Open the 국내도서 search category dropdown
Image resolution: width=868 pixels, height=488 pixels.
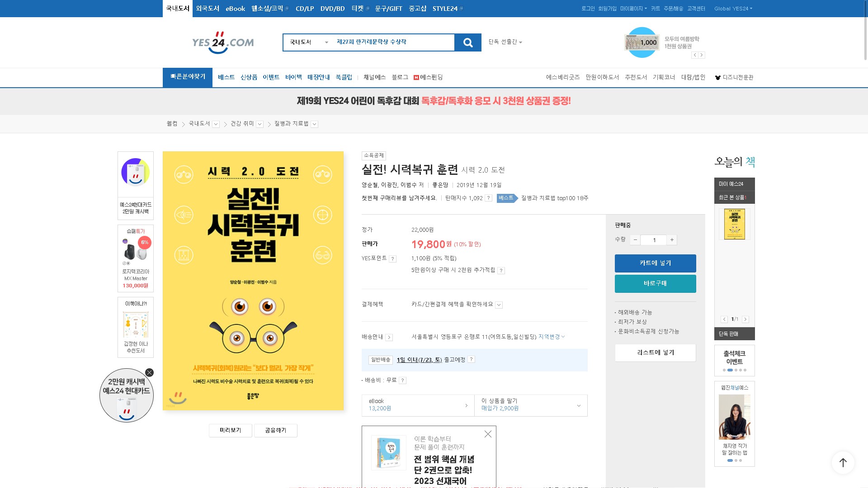coord(309,42)
